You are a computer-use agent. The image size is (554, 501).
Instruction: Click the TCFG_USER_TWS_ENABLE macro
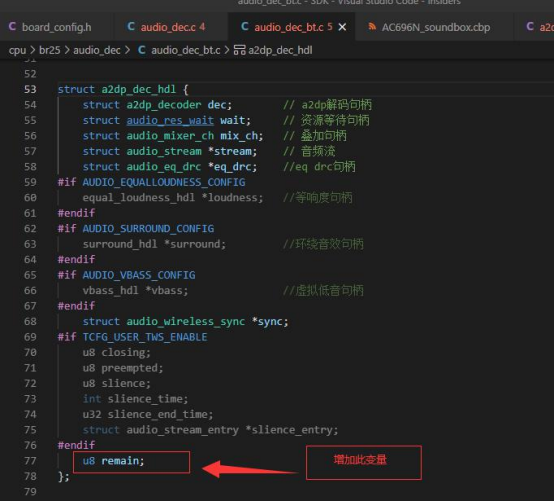145,337
